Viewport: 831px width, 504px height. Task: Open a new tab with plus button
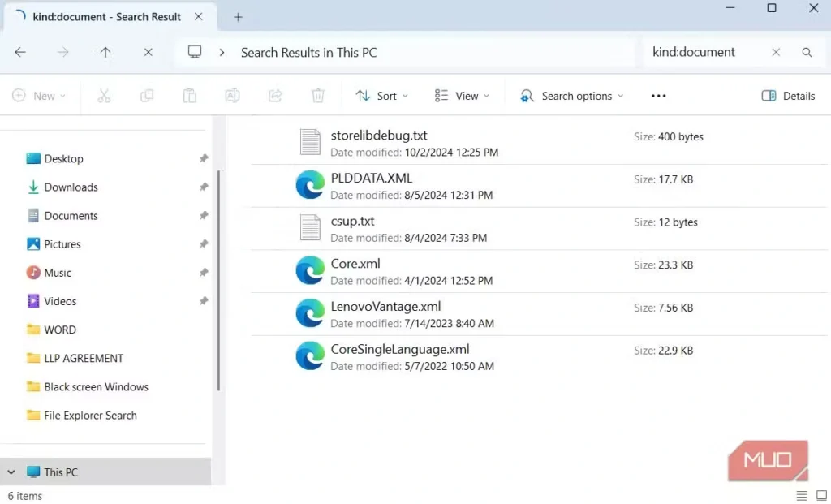239,17
